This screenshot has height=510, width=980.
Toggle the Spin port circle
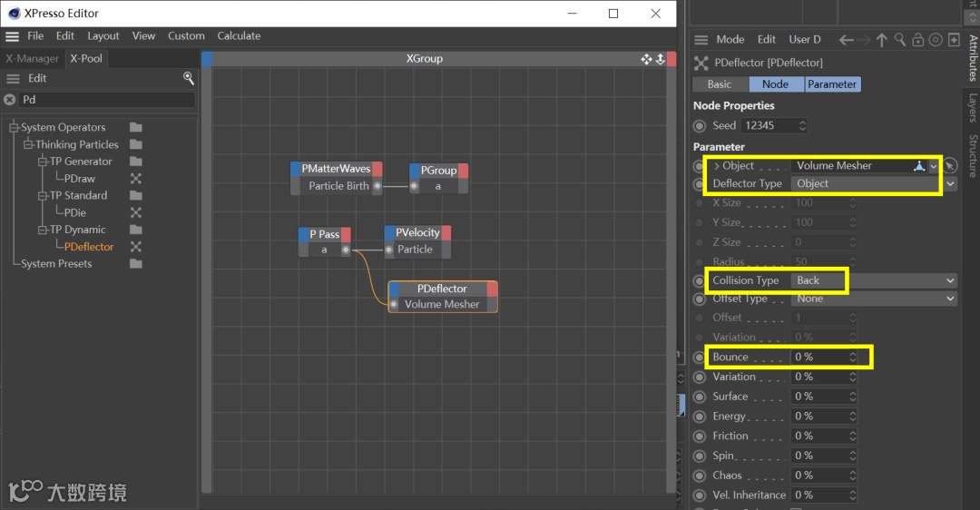pyautogui.click(x=700, y=456)
